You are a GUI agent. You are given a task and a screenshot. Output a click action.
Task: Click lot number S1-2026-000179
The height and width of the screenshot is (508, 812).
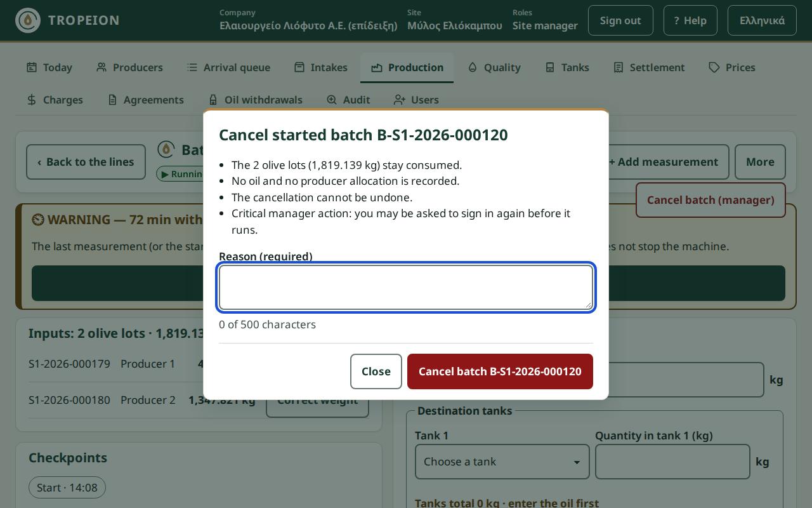click(x=69, y=364)
